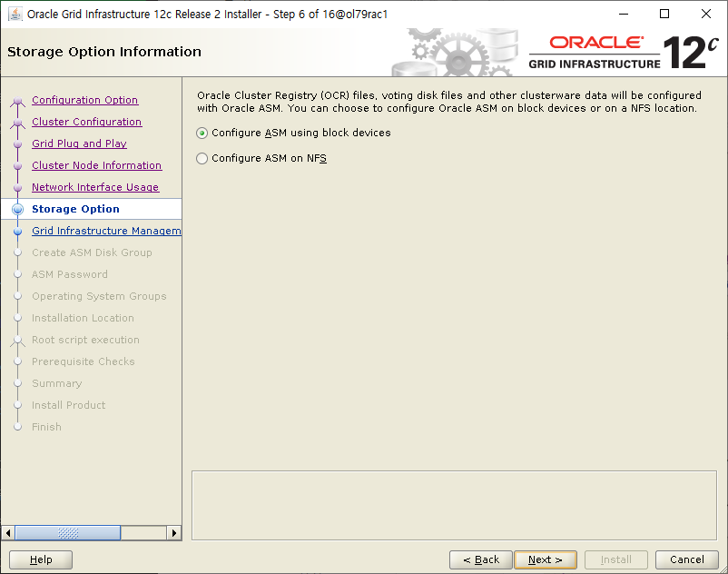Click the Configuration Option step marker

pos(17,101)
